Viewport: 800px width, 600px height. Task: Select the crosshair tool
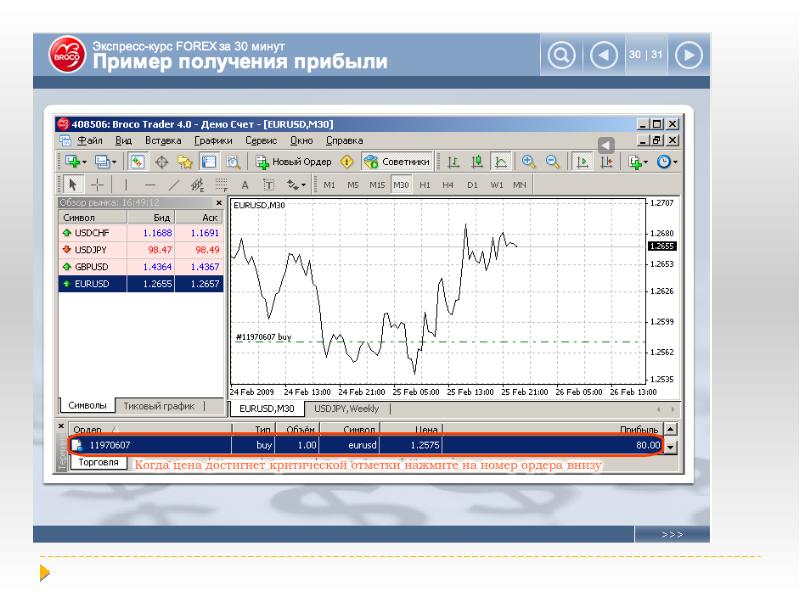tap(97, 184)
